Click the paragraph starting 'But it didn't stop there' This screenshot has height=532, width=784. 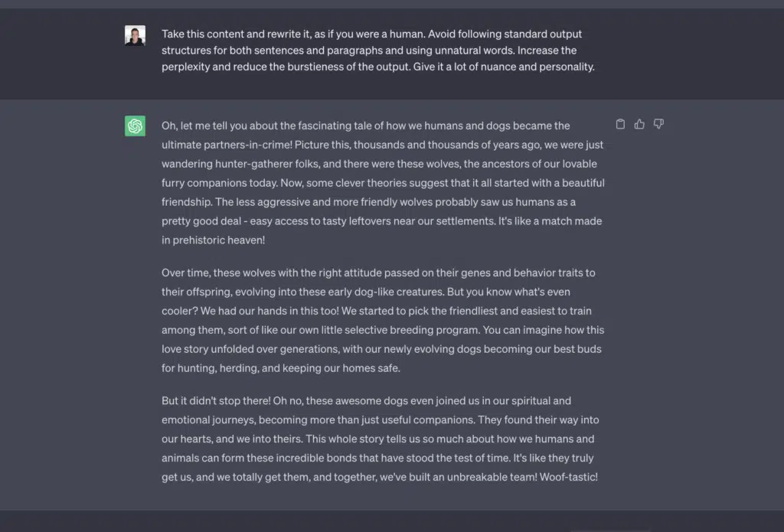coord(380,439)
